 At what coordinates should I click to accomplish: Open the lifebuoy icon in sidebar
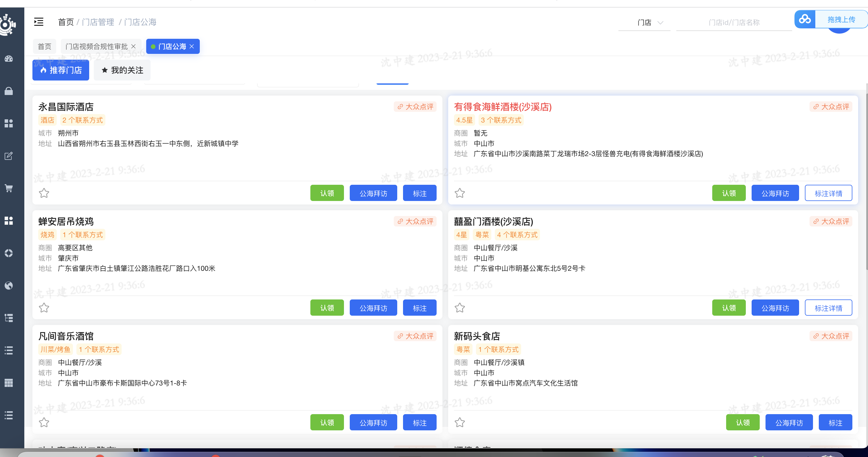pos(9,253)
